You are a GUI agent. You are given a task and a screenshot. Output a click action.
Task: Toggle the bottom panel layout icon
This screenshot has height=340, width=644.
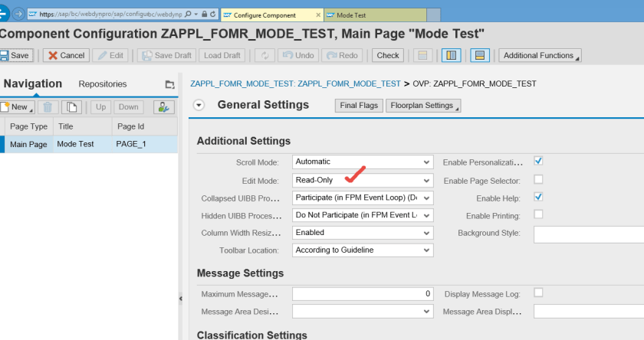click(478, 55)
